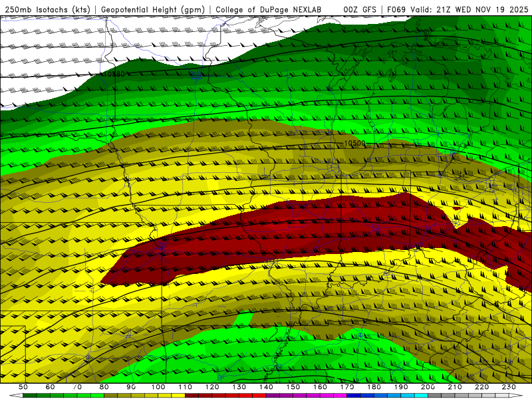This screenshot has width=532, height=399.
Task: Click the 160 kt color bar label
Action: click(321, 387)
